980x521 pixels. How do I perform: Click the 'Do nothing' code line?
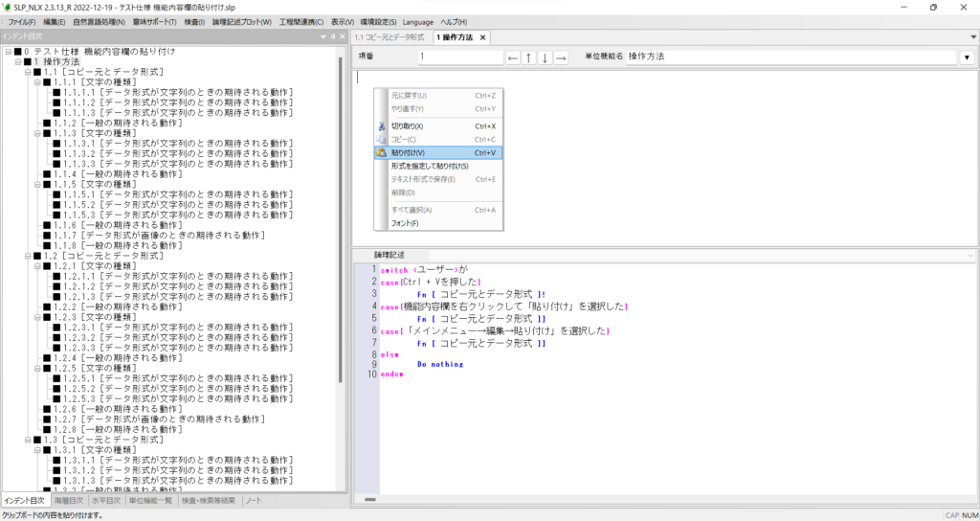pyautogui.click(x=440, y=364)
